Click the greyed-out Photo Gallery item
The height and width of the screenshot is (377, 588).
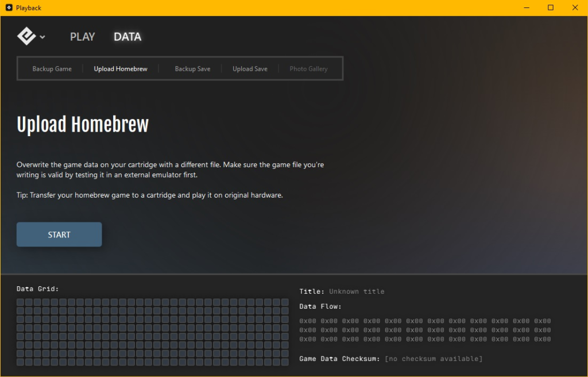coord(308,69)
